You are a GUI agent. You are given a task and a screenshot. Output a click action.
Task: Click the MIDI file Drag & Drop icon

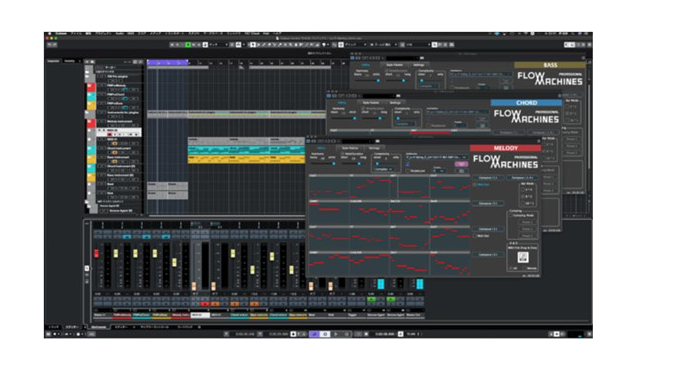coord(523,257)
